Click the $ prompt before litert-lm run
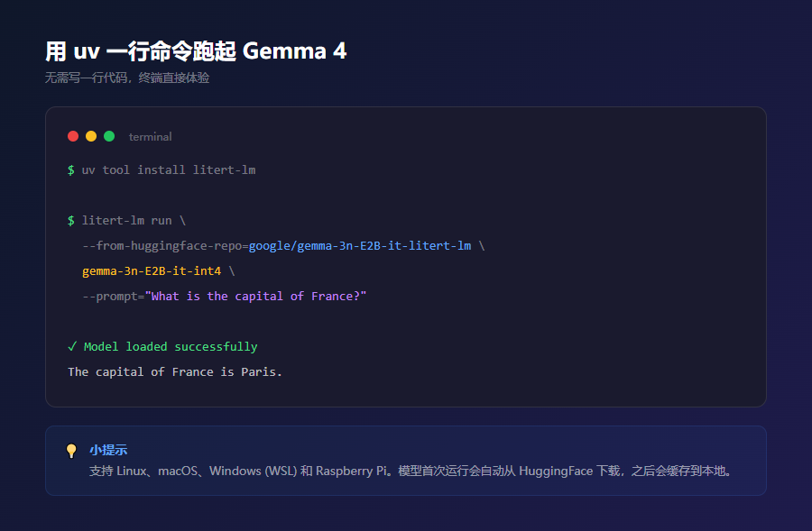This screenshot has width=812, height=531. tap(71, 220)
